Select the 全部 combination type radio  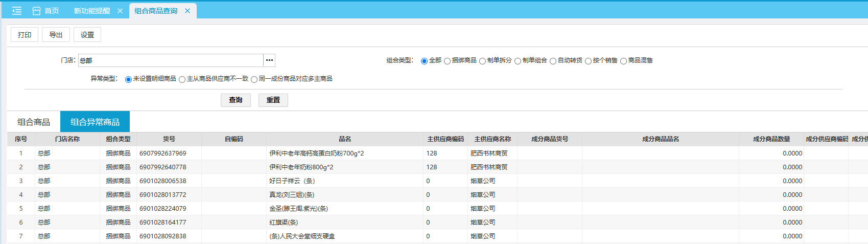click(x=424, y=61)
